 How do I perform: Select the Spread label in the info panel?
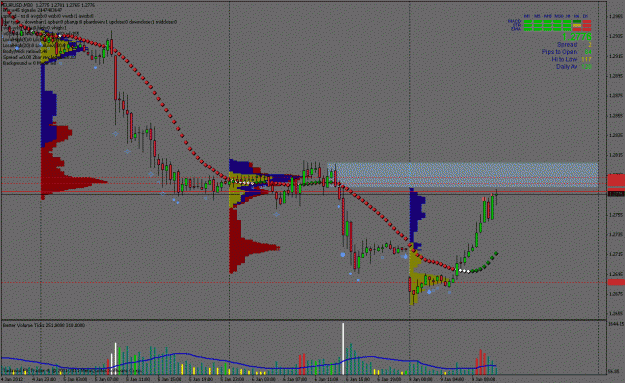pos(567,45)
